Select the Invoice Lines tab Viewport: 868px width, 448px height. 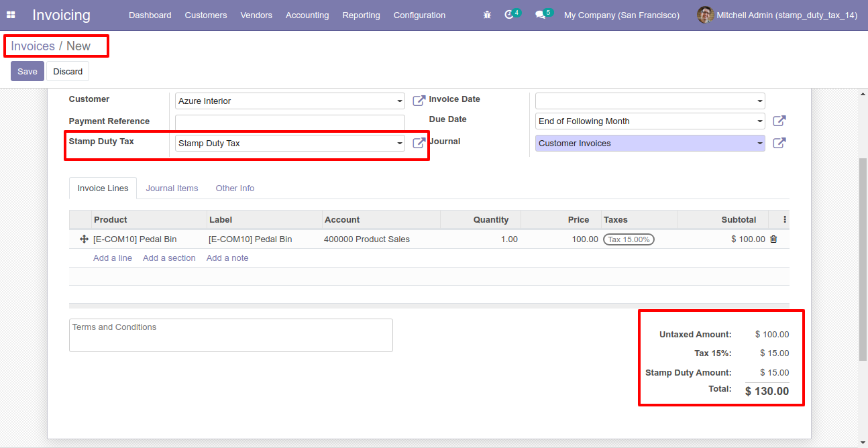pyautogui.click(x=103, y=188)
